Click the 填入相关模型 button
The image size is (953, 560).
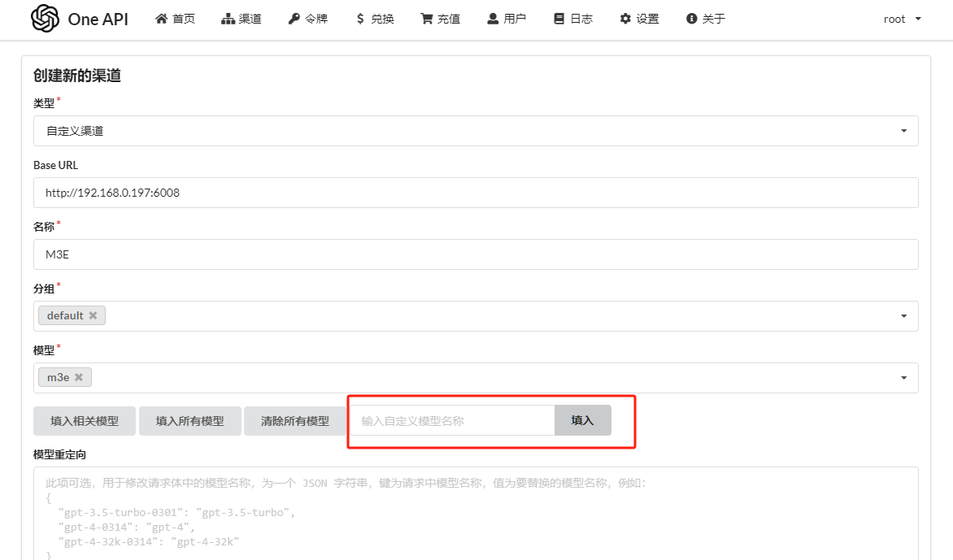click(x=84, y=420)
